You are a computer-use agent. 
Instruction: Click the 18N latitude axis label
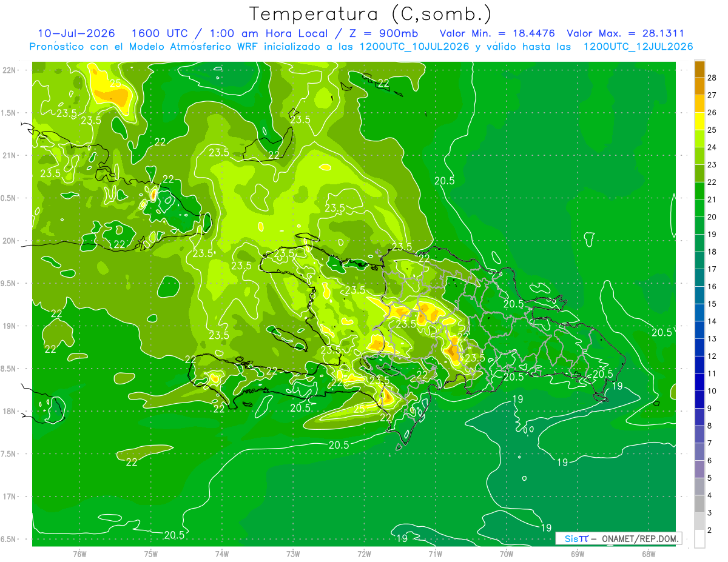click(x=10, y=411)
